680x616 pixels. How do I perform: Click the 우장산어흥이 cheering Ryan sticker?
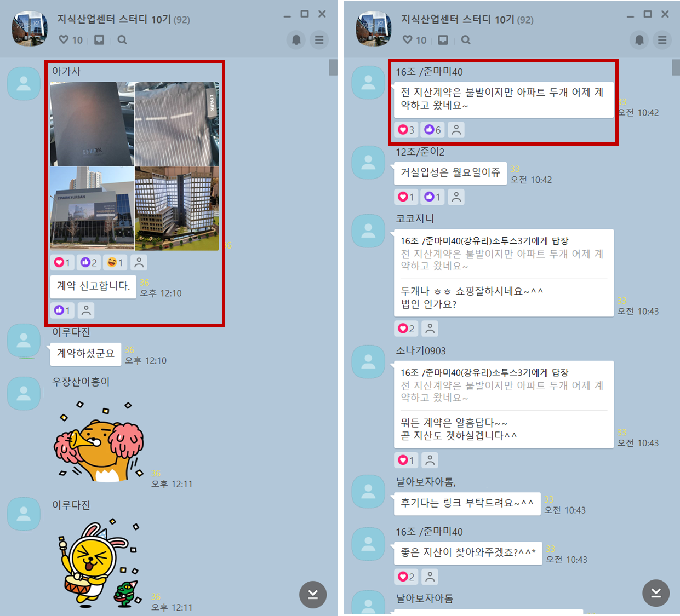coord(99,442)
